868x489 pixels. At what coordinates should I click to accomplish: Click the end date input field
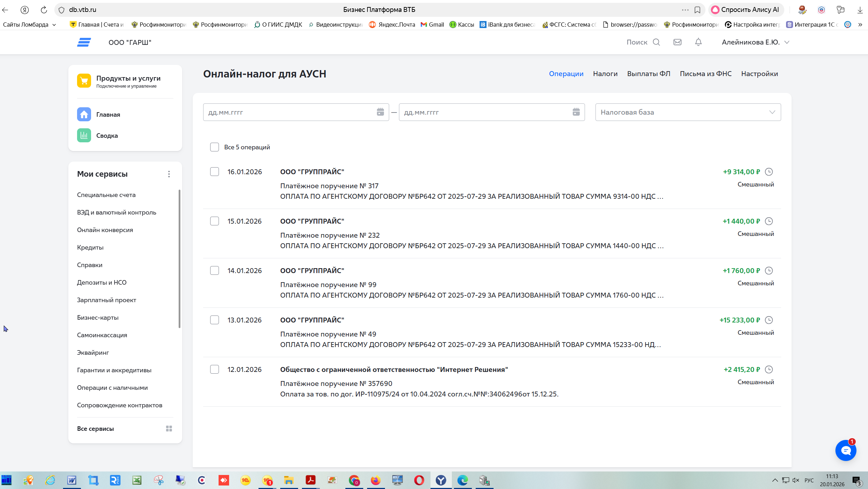point(483,112)
